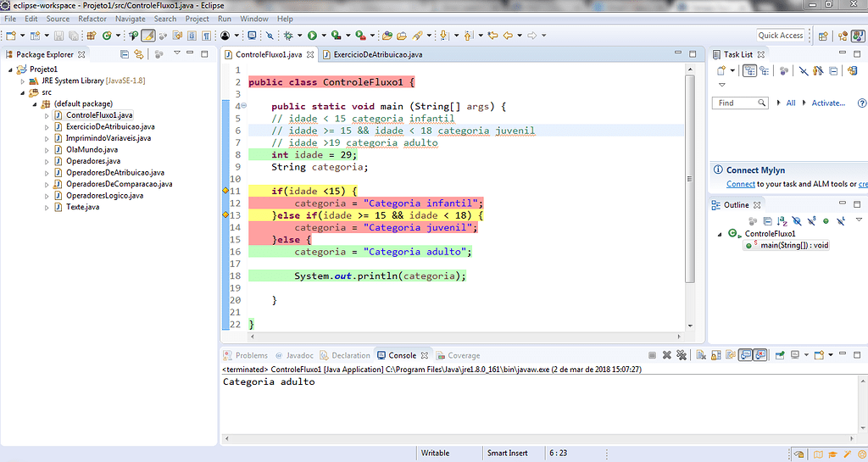Expand the JRE System Library node
The image size is (868, 462).
pos(24,81)
